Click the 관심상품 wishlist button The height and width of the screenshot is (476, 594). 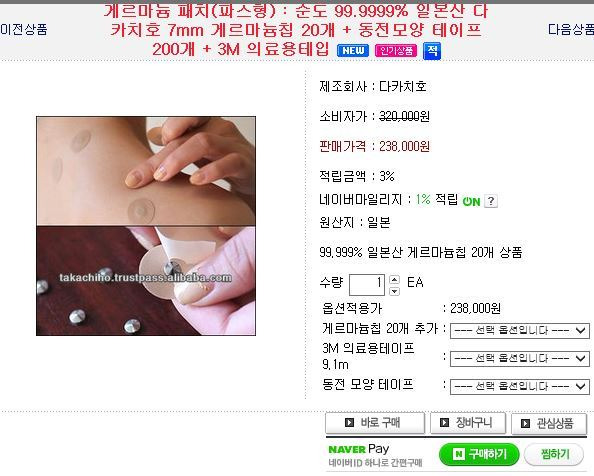point(549,423)
